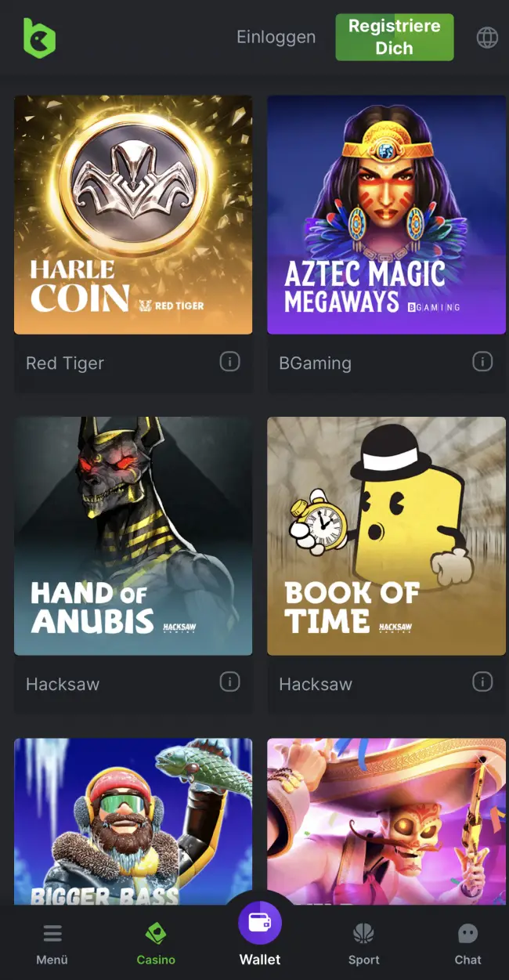Image resolution: width=509 pixels, height=980 pixels.
Task: Select the skeleton sombrero game thumbnail
Action: click(386, 821)
